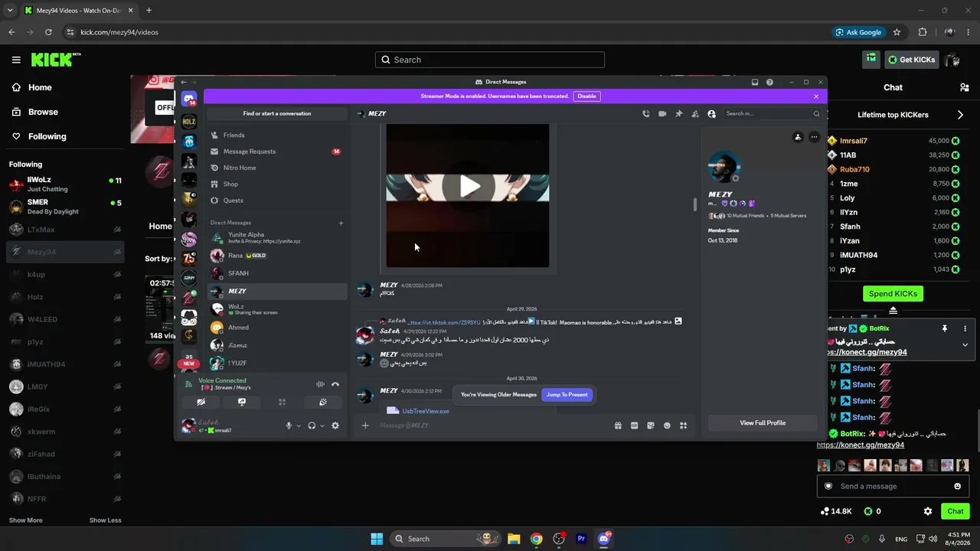Open Discord inbox icon in title bar
Image resolution: width=980 pixels, height=551 pixels.
click(x=755, y=82)
